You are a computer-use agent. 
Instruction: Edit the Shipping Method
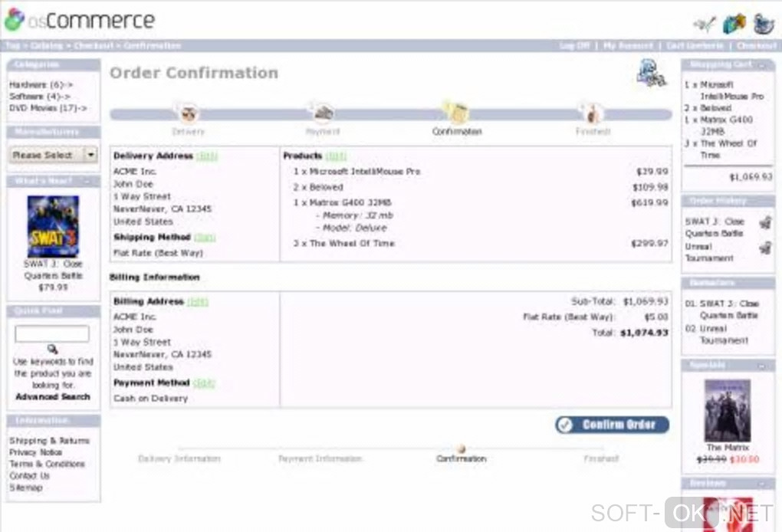point(205,238)
